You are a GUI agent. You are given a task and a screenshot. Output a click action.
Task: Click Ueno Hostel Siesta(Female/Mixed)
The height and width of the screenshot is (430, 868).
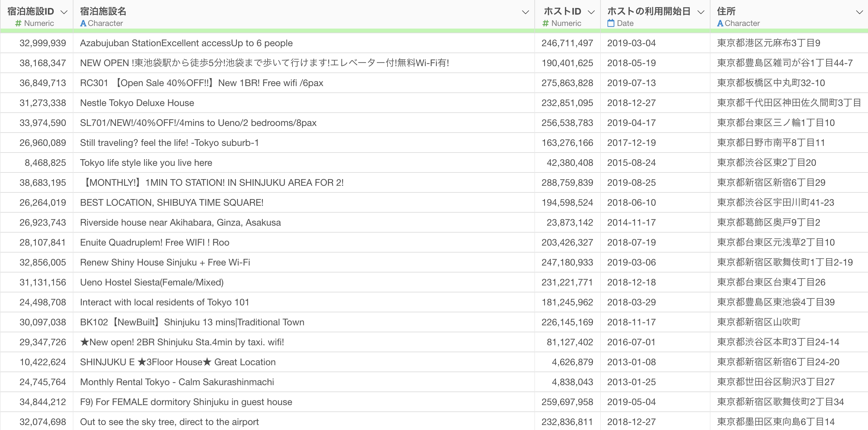[x=152, y=282]
